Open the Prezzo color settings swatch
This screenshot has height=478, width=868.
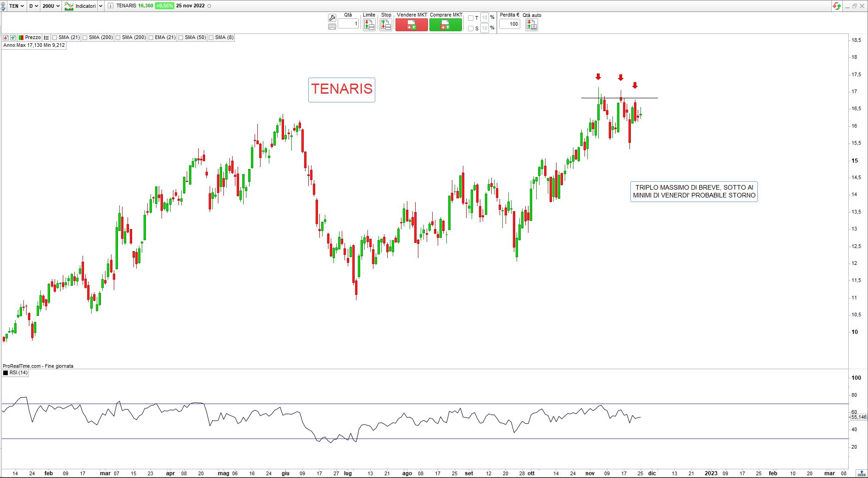click(21, 38)
